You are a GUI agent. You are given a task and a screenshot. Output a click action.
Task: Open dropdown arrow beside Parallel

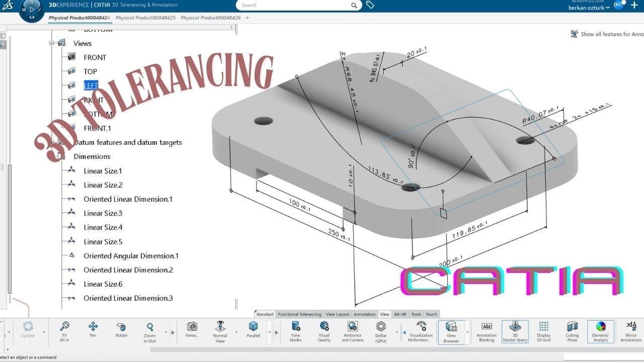tap(269, 332)
